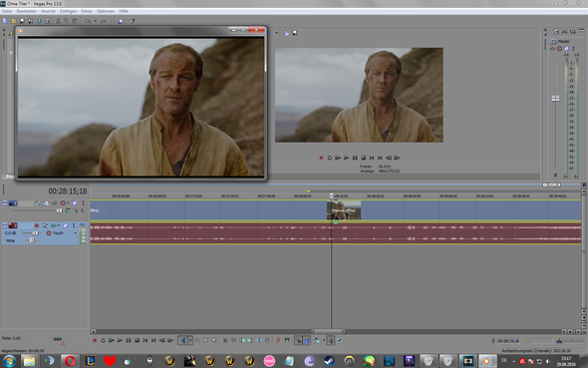Click the audio track pan slider (Mitte)
Image resolution: width=588 pixels, height=368 pixels.
tap(32, 240)
